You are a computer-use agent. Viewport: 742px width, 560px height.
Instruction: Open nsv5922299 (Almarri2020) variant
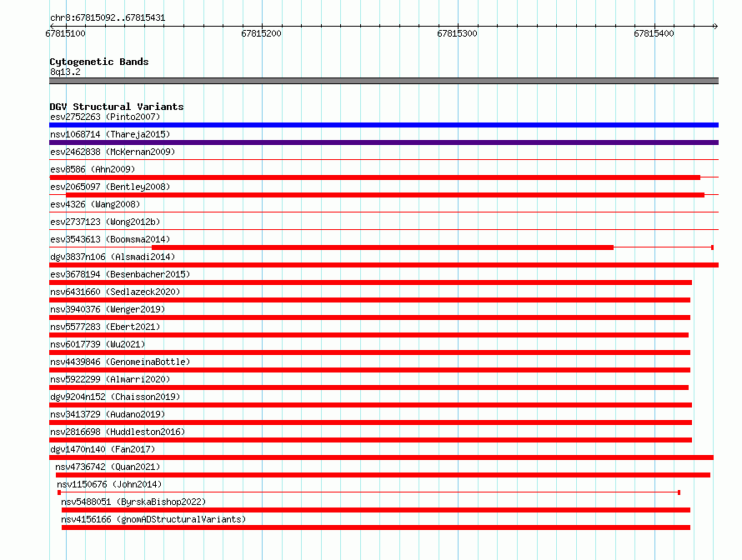110,379
